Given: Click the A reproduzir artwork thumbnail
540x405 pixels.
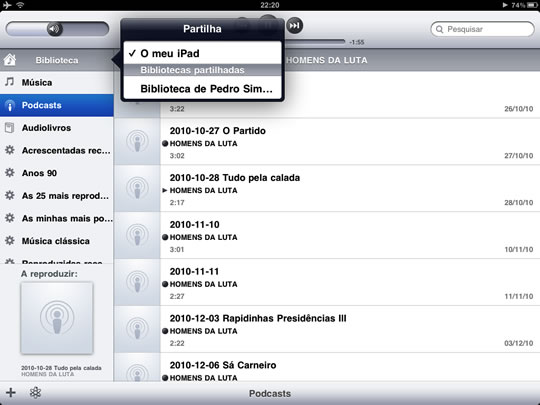Looking at the screenshot, I should [57, 318].
